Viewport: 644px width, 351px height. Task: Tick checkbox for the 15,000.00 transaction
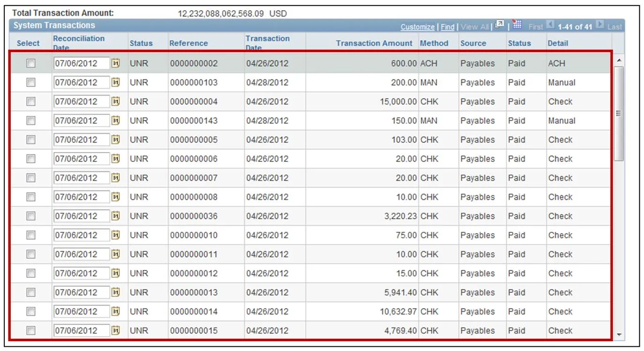[31, 101]
